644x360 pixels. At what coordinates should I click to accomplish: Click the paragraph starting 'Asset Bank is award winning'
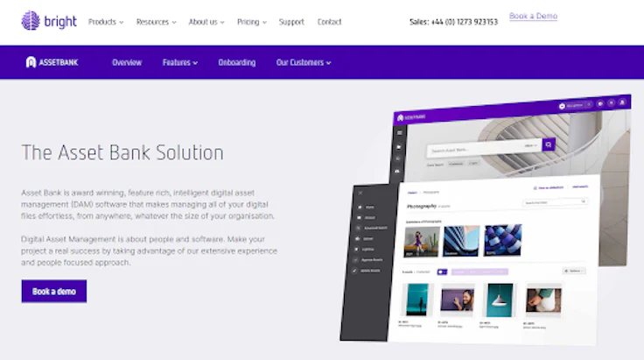(148, 204)
